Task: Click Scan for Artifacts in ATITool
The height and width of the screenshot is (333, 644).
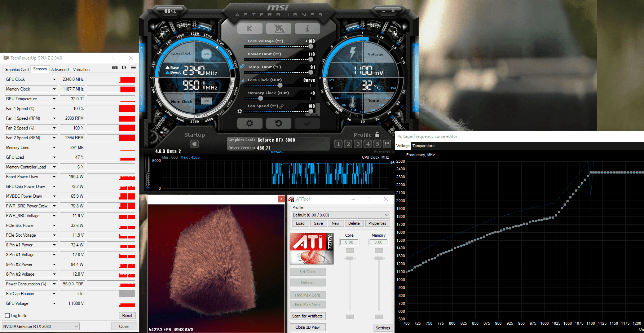Action: tap(308, 316)
